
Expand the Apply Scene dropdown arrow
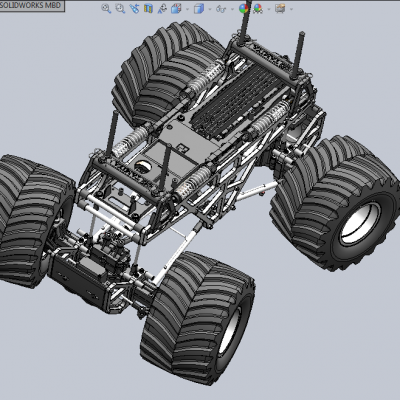tap(268, 9)
